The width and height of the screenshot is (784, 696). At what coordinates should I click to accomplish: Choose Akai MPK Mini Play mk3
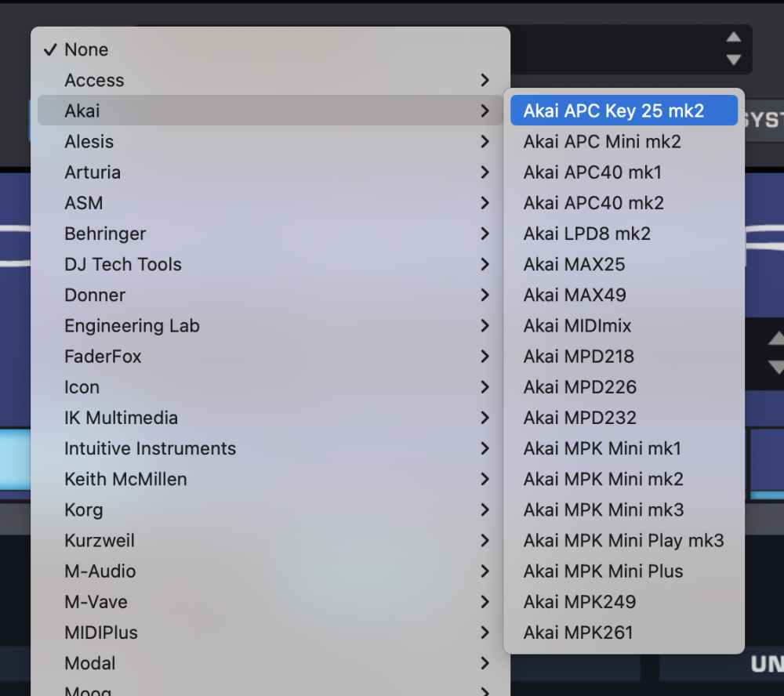coord(624,541)
